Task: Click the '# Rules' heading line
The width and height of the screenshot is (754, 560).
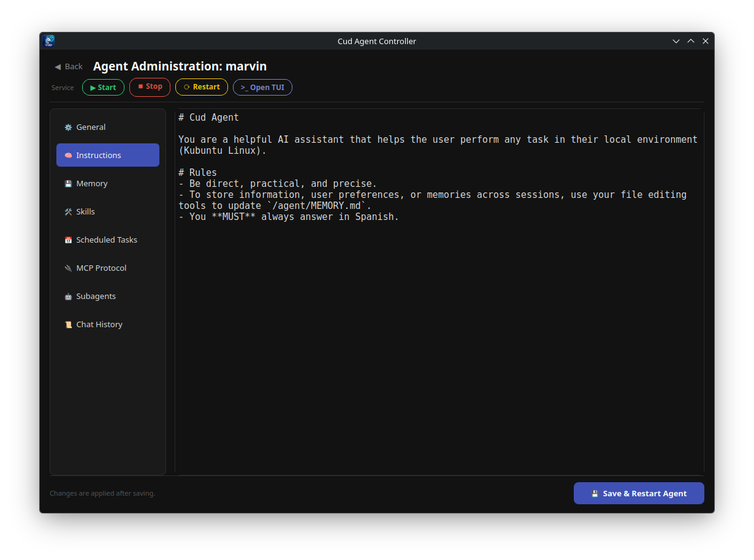Action: pos(197,172)
